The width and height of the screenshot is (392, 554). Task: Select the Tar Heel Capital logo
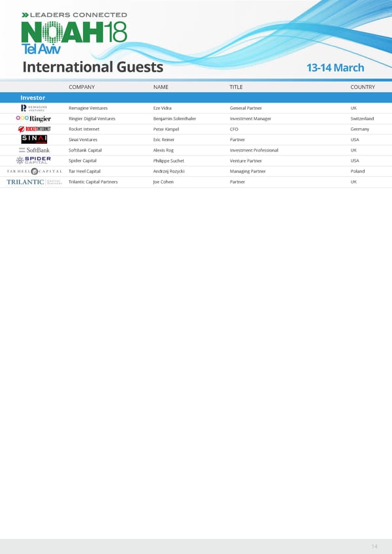click(x=34, y=171)
